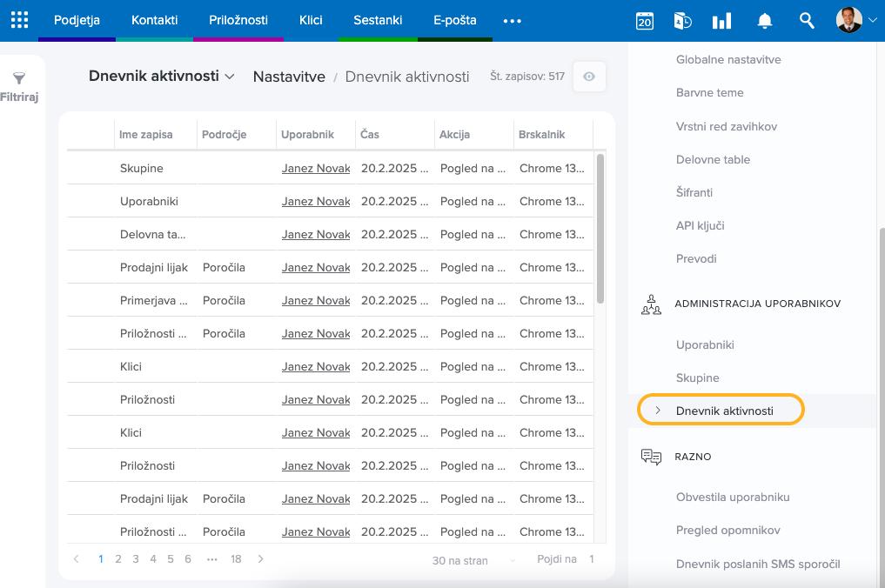Click the next page arrow
The height and width of the screenshot is (588, 885).
tap(261, 559)
